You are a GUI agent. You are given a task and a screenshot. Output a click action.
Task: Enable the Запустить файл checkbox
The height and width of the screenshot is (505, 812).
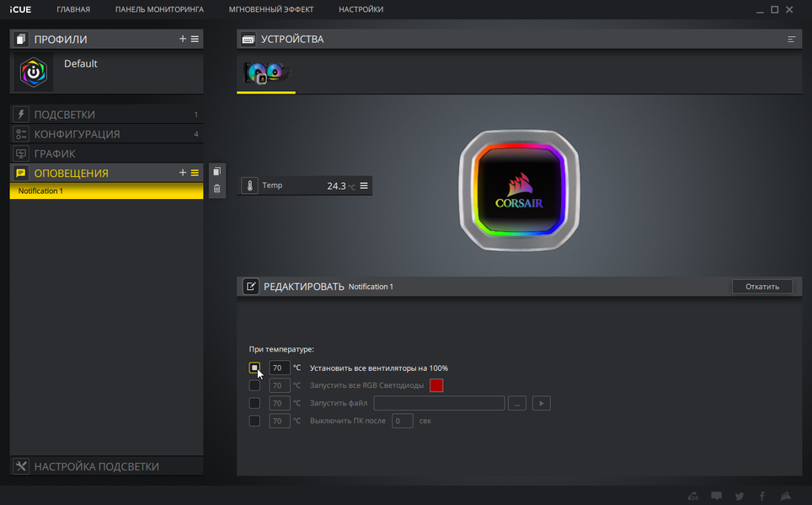254,403
